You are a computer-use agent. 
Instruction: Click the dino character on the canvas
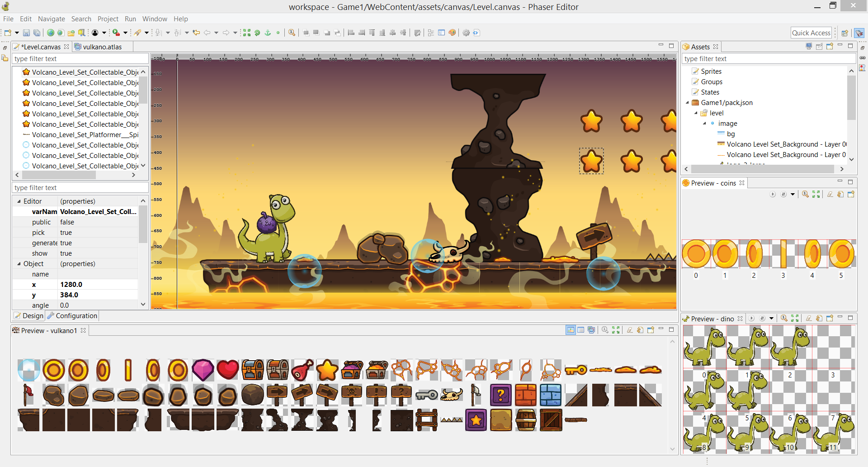[x=267, y=228]
